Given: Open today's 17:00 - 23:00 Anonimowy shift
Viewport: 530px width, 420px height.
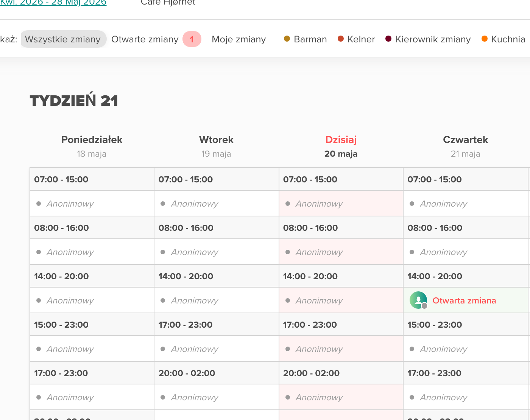Looking at the screenshot, I should (341, 349).
